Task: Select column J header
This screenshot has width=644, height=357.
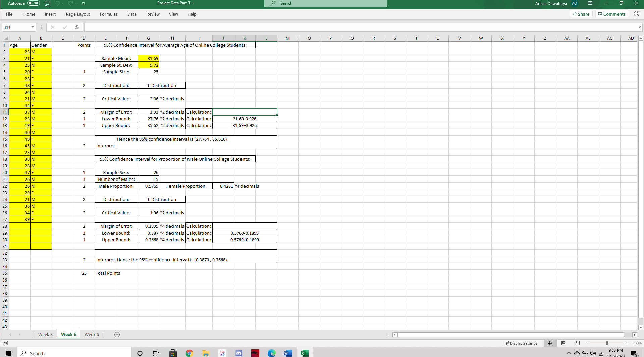Action: click(223, 38)
